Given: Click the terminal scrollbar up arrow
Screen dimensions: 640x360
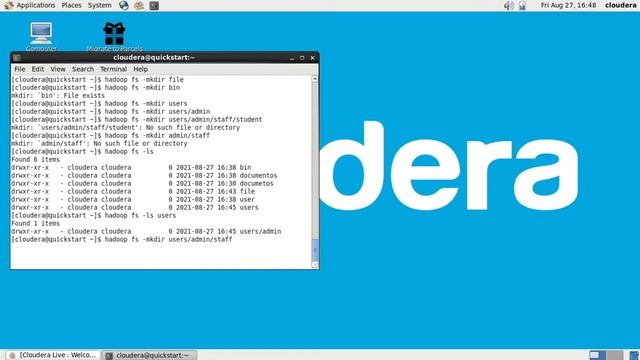Looking at the screenshot, I should (x=315, y=79).
